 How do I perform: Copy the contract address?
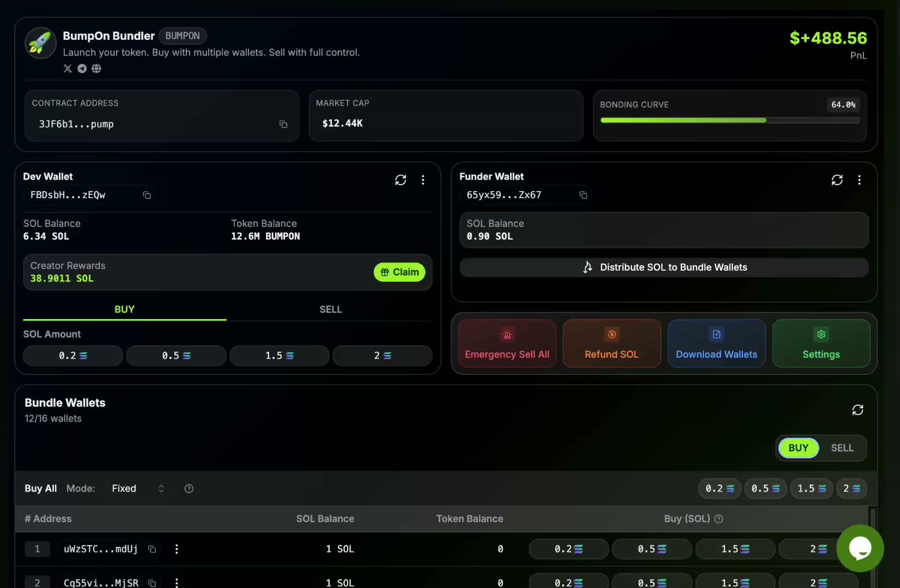(283, 124)
